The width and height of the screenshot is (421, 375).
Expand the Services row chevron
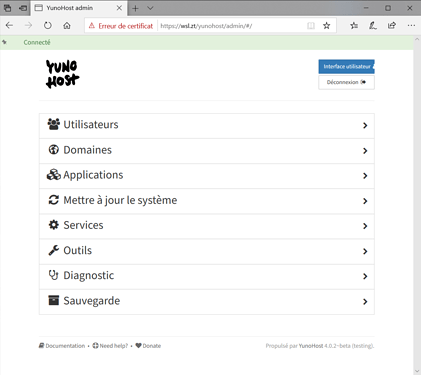tap(365, 226)
